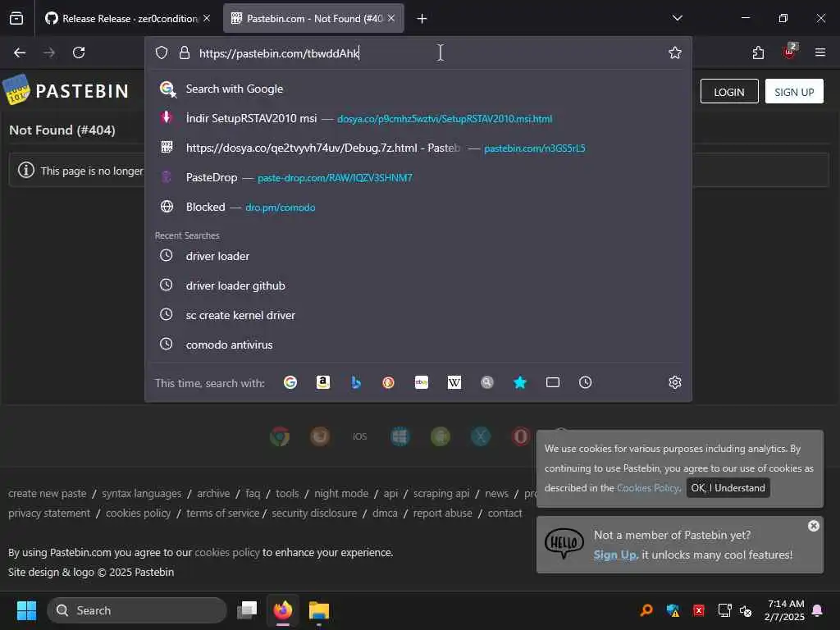840x630 pixels.
Task: Select the Blocked dro.pm/comodo suggestion
Action: (418, 207)
